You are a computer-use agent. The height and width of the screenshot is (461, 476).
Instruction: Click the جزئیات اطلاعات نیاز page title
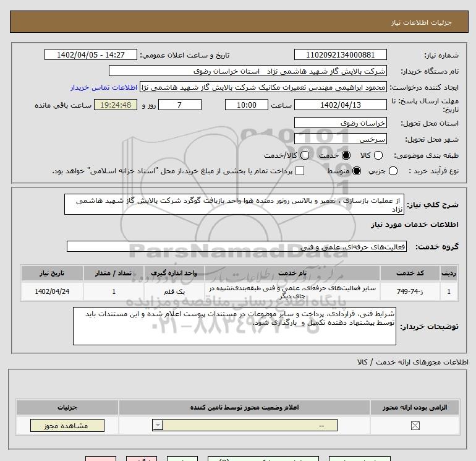422,22
